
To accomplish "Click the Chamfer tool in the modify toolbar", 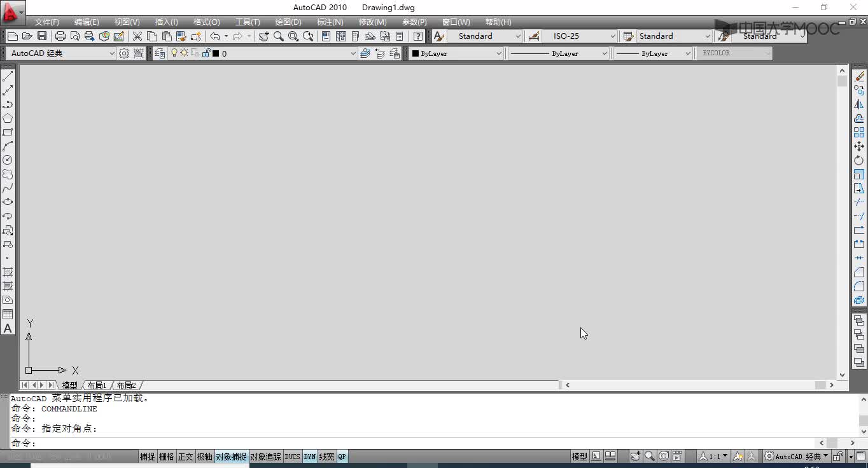I will point(859,272).
